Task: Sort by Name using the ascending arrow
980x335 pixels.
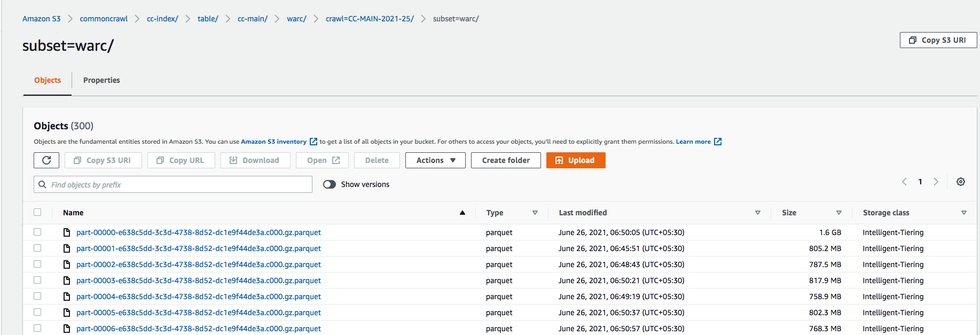Action: (462, 213)
